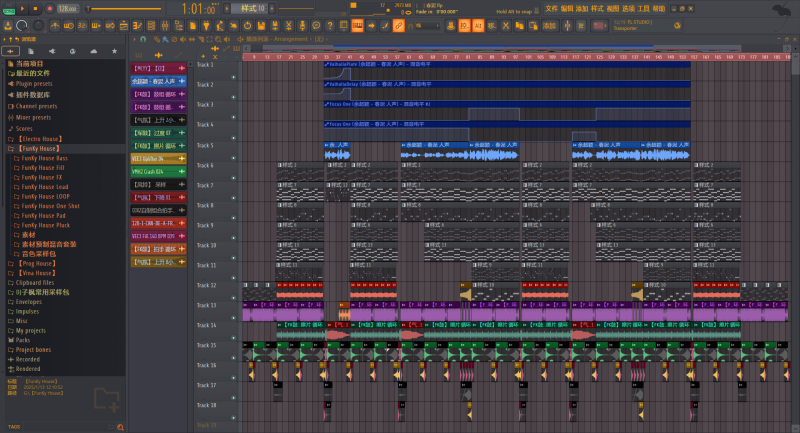Open the 工具 (Tools) menu
The width and height of the screenshot is (800, 433).
(x=644, y=7)
